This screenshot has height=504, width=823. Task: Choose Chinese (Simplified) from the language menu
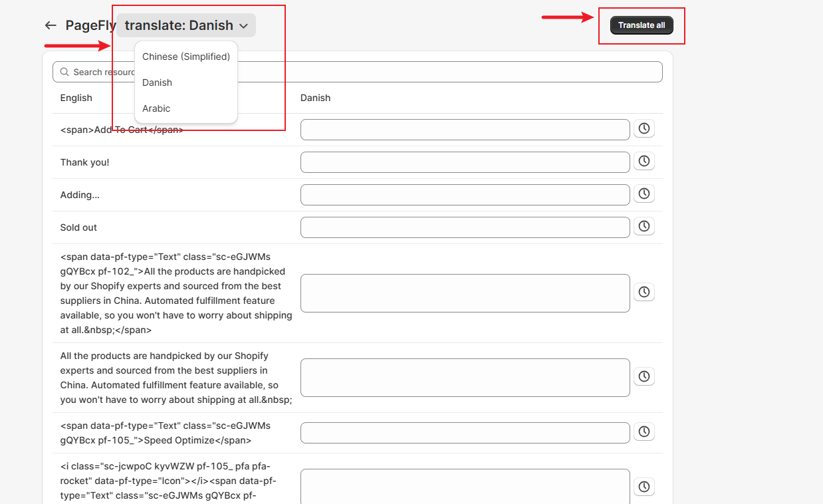click(186, 57)
